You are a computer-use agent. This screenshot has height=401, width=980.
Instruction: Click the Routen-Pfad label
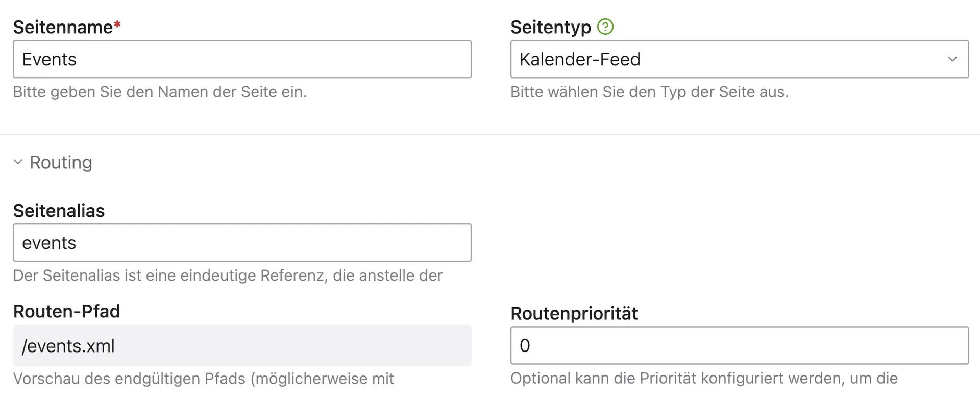pyautogui.click(x=66, y=311)
